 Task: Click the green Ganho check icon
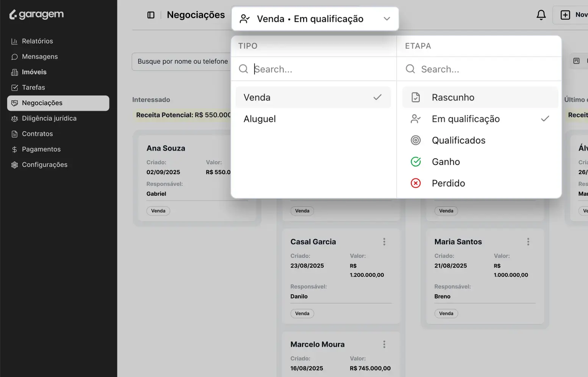tap(416, 162)
